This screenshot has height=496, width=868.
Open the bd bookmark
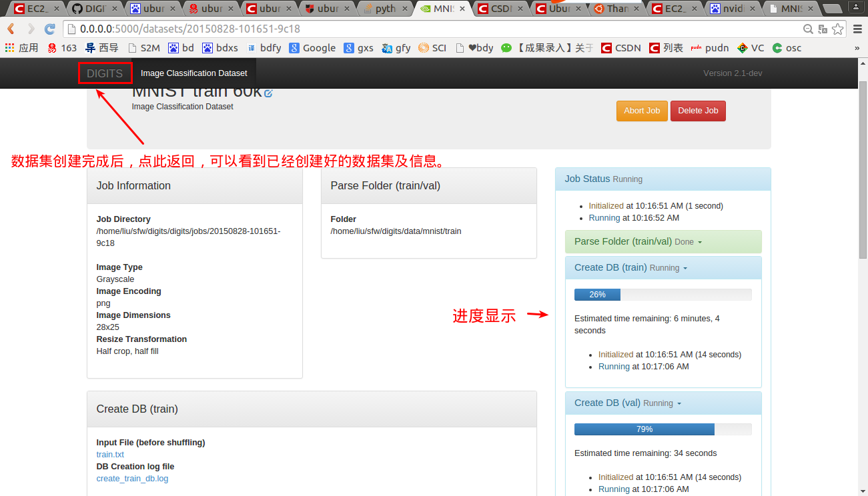coord(181,48)
